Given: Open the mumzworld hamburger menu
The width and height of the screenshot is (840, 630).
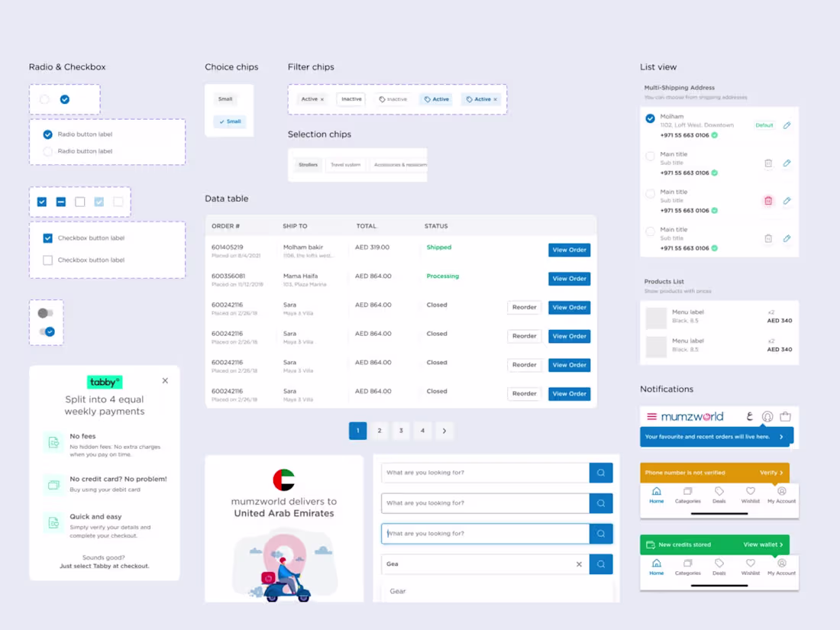Looking at the screenshot, I should click(x=651, y=415).
